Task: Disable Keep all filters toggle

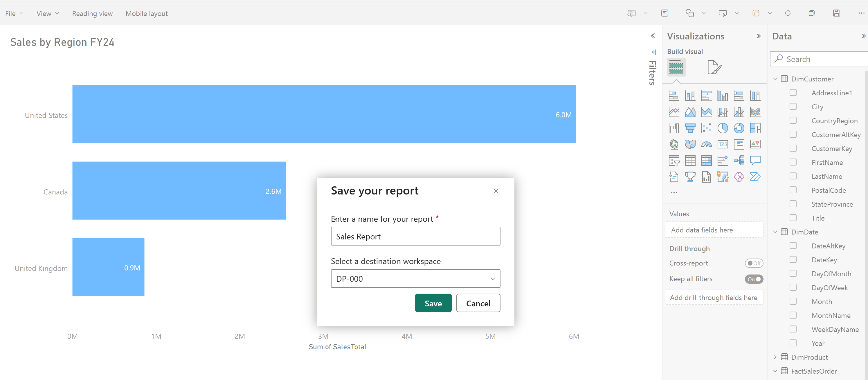Action: click(753, 279)
